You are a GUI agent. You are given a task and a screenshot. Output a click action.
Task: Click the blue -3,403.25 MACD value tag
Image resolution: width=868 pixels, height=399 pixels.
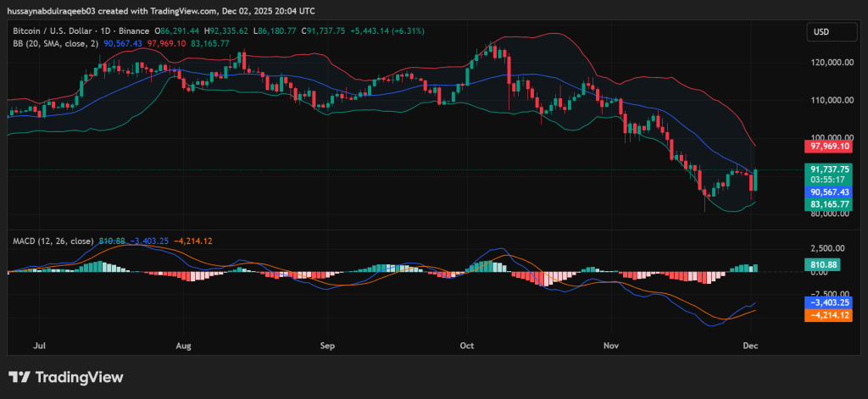tap(828, 302)
